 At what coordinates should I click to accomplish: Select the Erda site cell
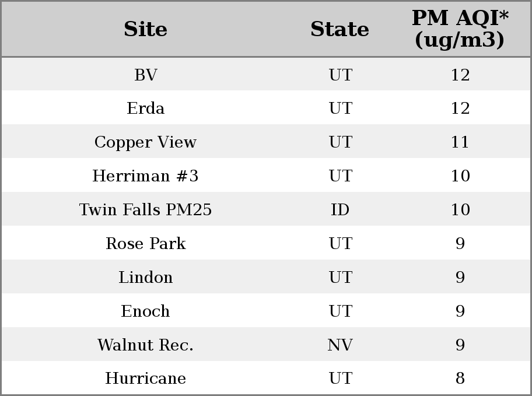(146, 108)
